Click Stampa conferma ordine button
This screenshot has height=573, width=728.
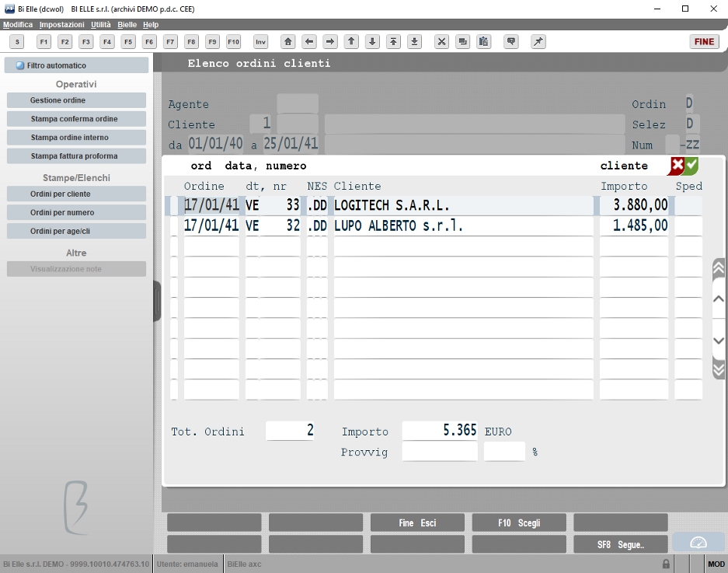[x=77, y=119]
